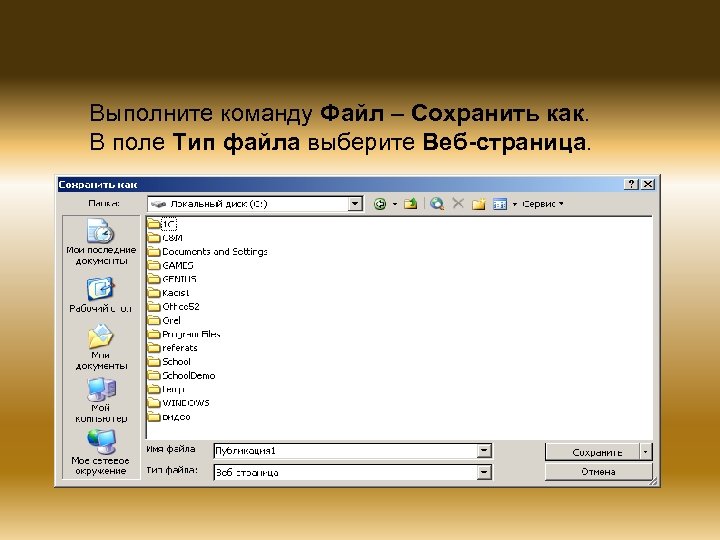The height and width of the screenshot is (540, 720).
Task: Click the Тип файла Веб-страница field
Action: click(346, 472)
